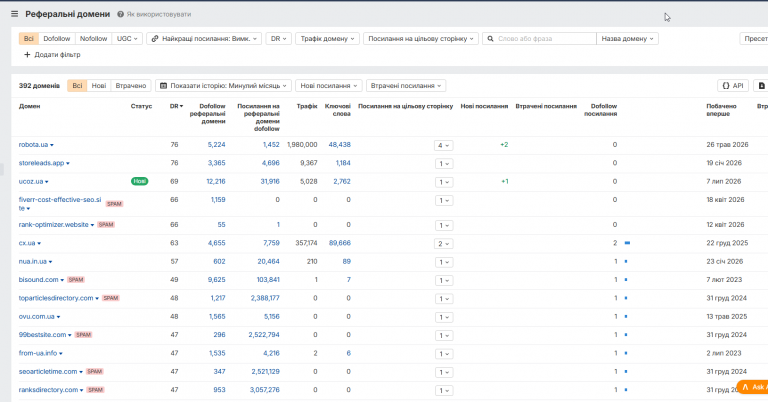Click 48,438 keywords value for robota.ua
768x402 pixels.
coord(339,145)
